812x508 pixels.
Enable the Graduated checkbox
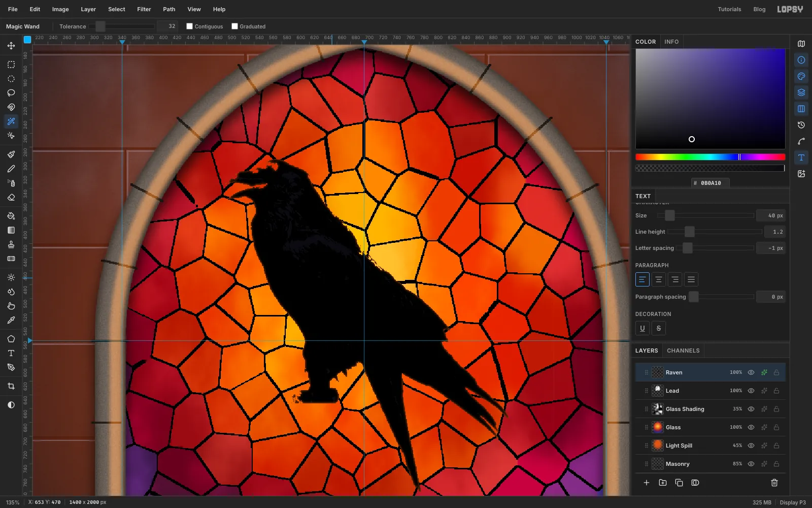click(234, 26)
